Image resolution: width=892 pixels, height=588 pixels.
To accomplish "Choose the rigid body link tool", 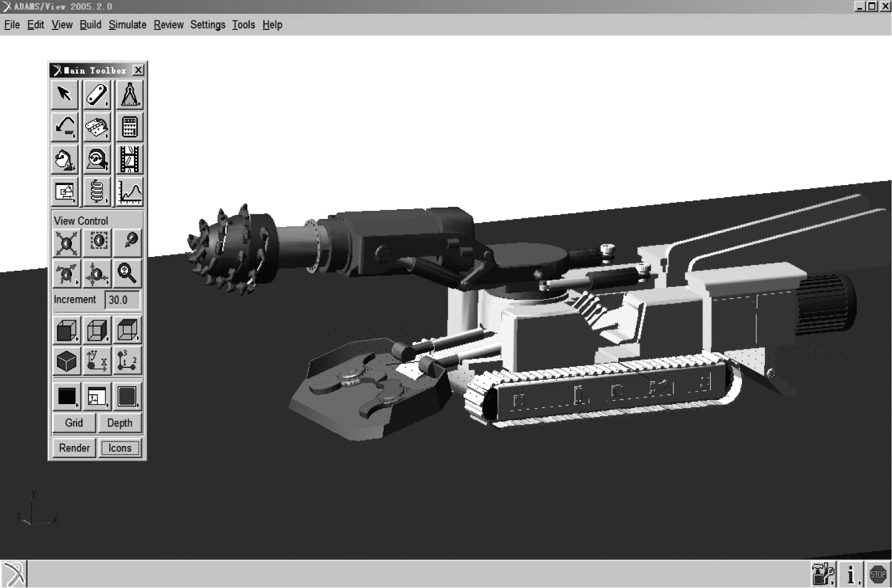I will tap(96, 95).
